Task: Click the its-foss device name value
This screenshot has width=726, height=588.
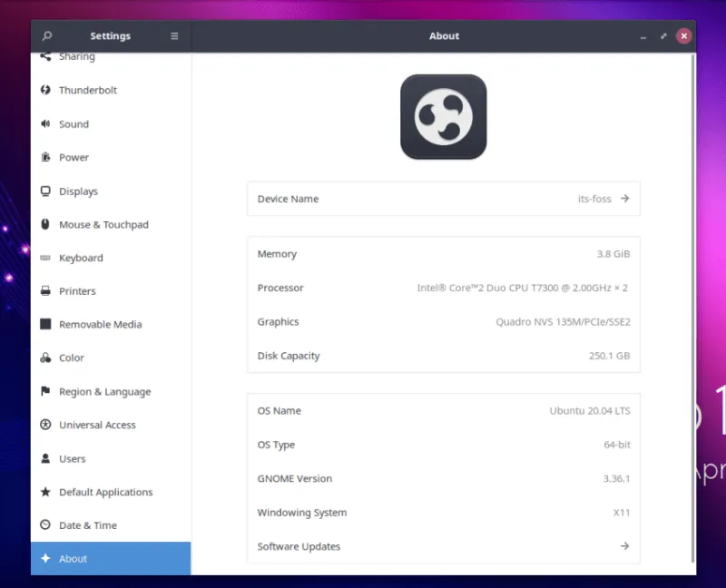Action: 594,199
